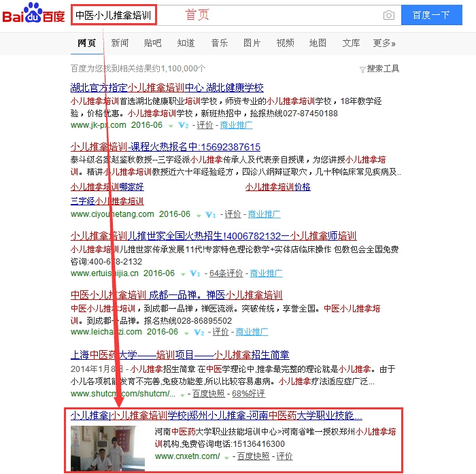Switch to the 贴吧 tab
476x474 pixels.
coord(152,43)
